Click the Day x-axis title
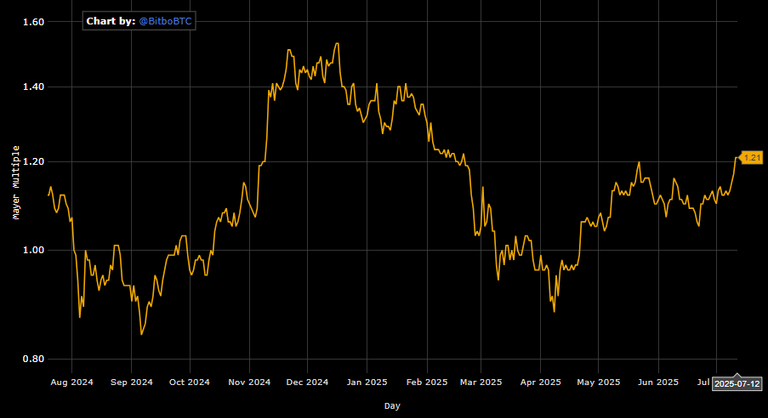This screenshot has height=418, width=768. click(x=392, y=406)
